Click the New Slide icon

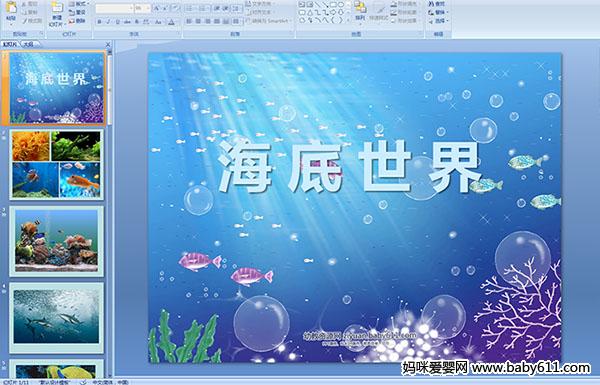tap(57, 8)
